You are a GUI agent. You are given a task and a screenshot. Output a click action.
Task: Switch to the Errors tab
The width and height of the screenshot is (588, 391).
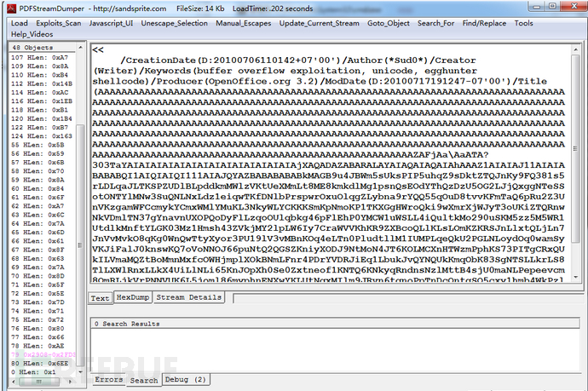[x=109, y=379]
